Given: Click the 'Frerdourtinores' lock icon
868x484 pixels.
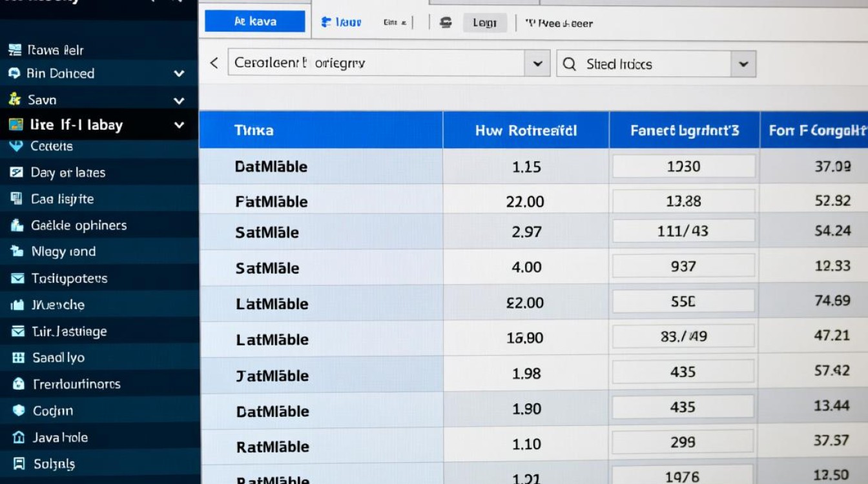Looking at the screenshot, I should click(x=19, y=384).
